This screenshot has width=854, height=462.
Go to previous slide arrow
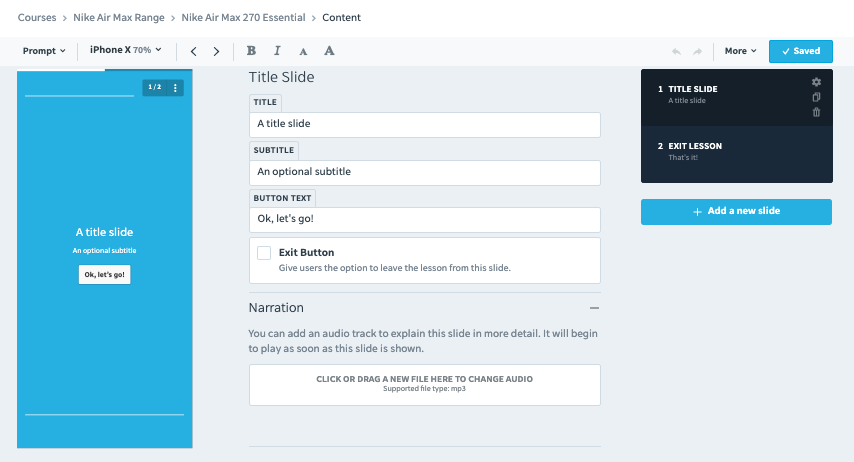tap(193, 51)
